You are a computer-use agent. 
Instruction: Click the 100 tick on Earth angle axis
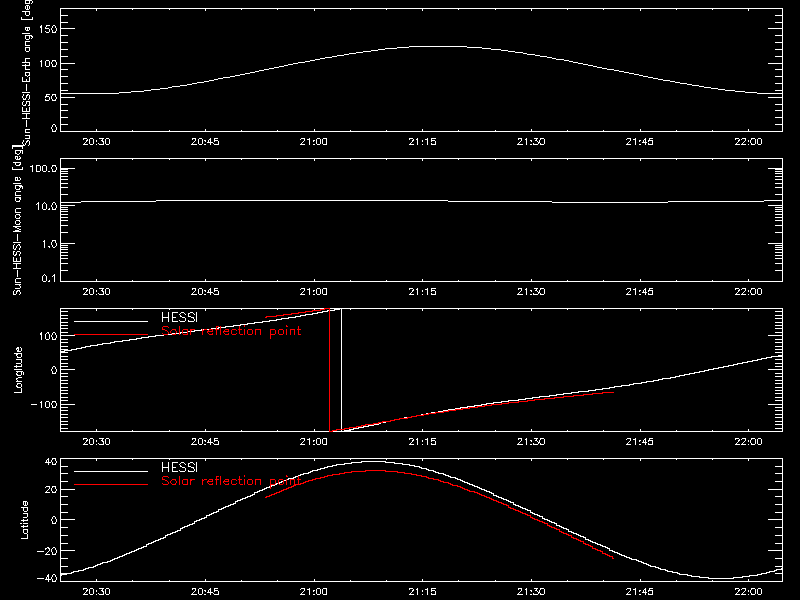[x=48, y=64]
